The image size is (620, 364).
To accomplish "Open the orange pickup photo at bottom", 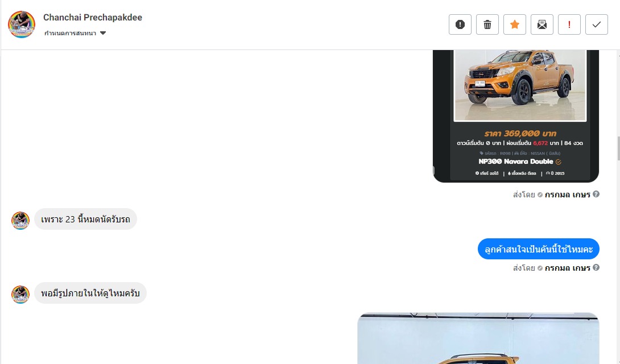I will pyautogui.click(x=478, y=338).
